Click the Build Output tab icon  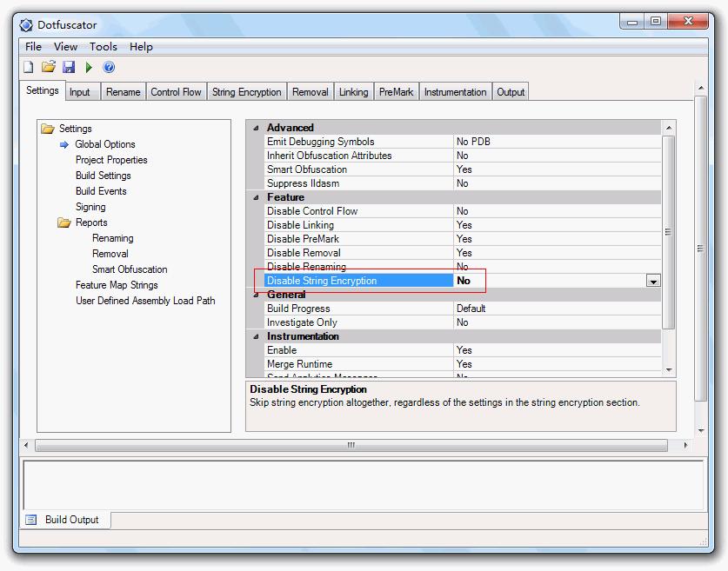31,520
